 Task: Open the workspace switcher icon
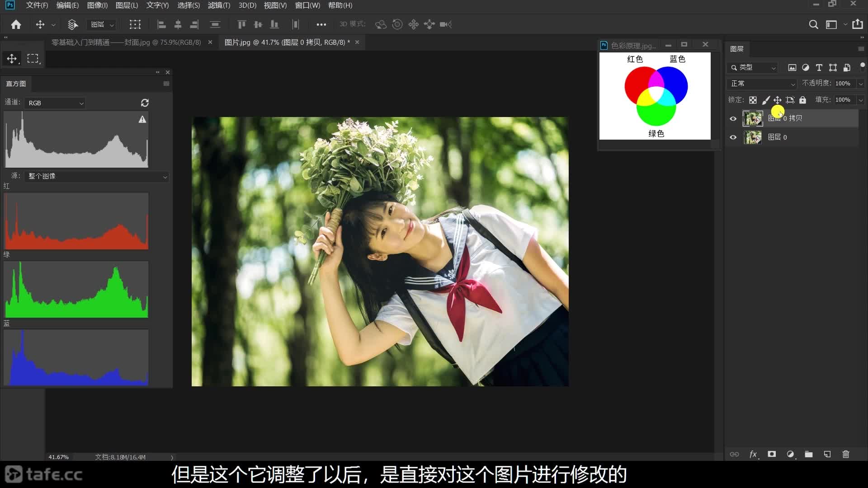(x=831, y=24)
